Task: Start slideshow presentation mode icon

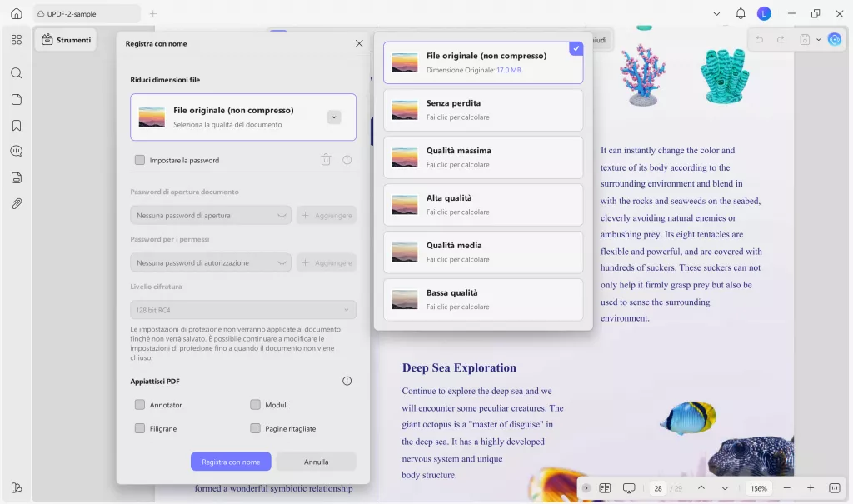Action: pyautogui.click(x=629, y=488)
